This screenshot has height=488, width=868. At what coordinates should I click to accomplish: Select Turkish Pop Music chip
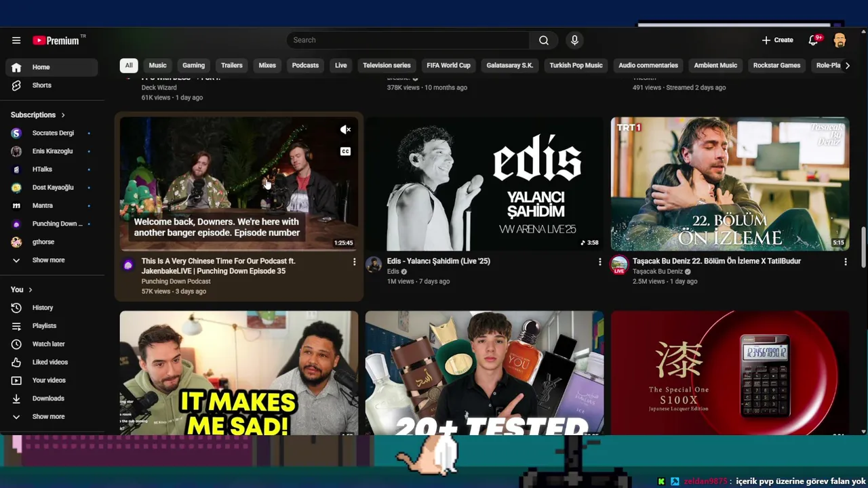tap(576, 66)
